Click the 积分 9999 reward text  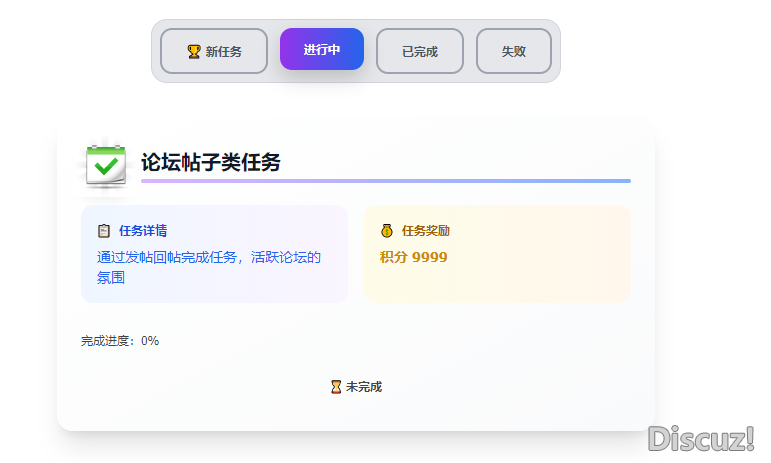[x=414, y=257]
